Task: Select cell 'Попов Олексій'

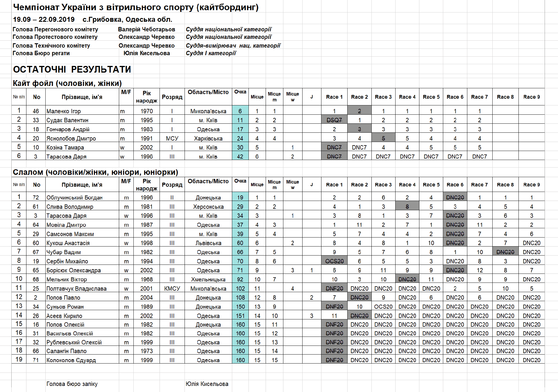Action: pyautogui.click(x=82, y=324)
